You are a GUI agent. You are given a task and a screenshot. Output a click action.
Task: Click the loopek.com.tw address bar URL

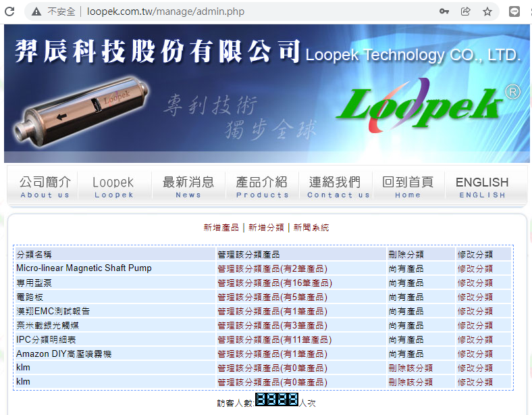[165, 11]
